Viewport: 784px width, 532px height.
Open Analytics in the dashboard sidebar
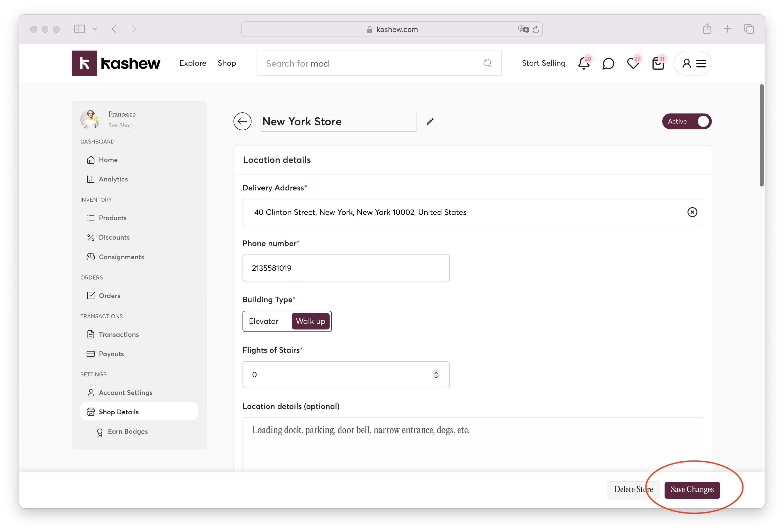click(x=113, y=179)
